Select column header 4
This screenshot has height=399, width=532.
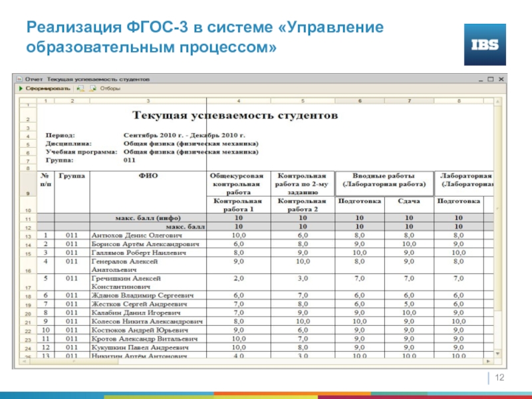[239, 101]
